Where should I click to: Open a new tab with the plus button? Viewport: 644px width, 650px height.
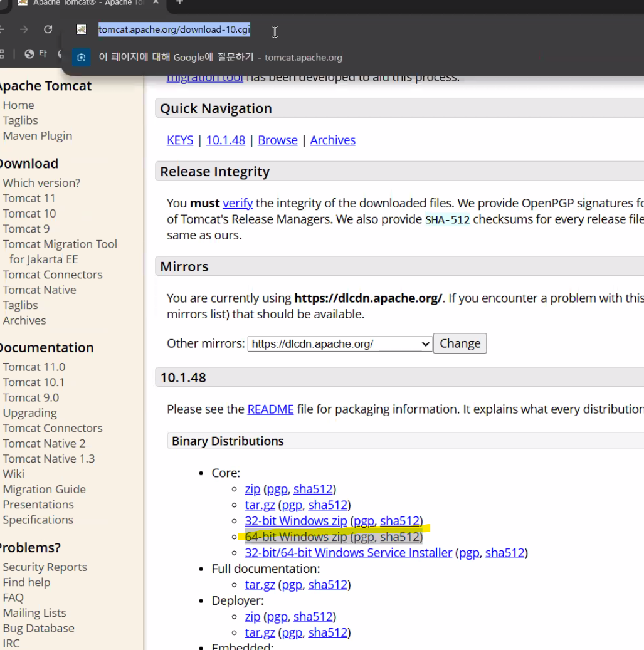coord(179,2)
